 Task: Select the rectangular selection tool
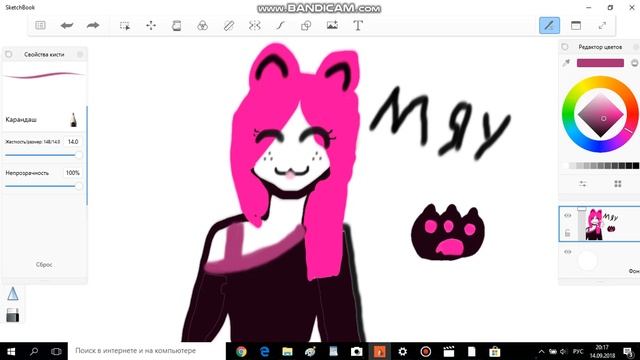click(125, 26)
